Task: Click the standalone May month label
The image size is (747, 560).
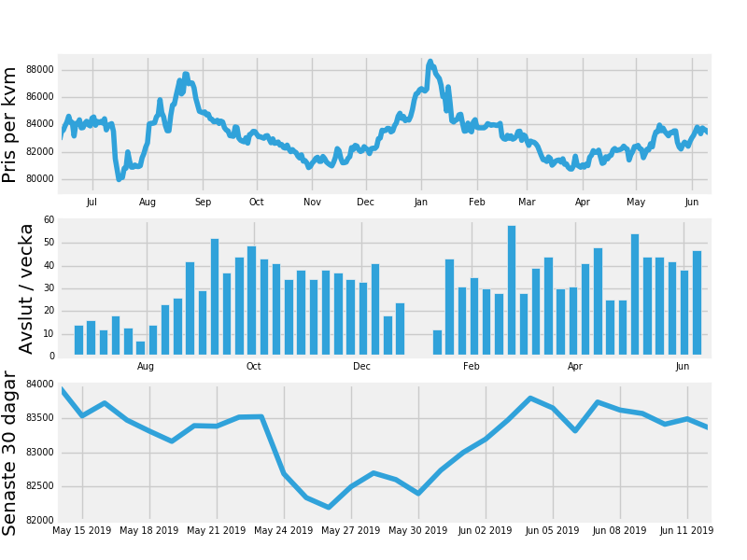Action: [x=636, y=202]
